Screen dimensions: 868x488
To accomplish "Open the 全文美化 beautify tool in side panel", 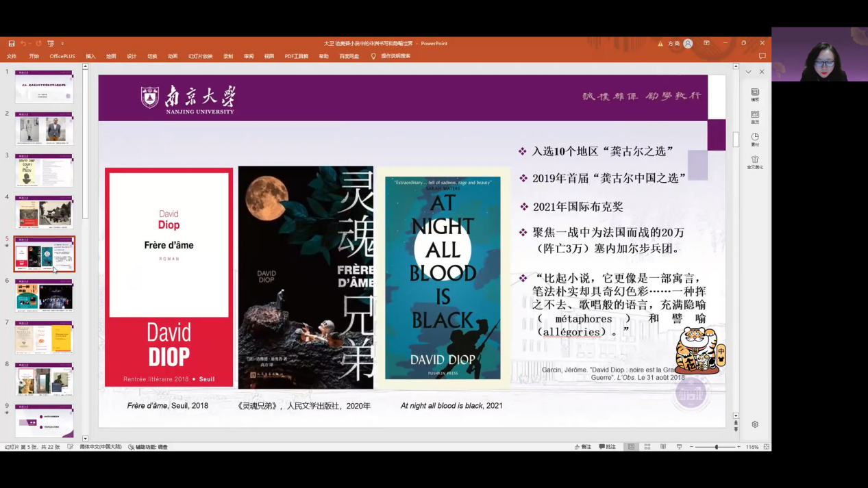I will coord(754,162).
